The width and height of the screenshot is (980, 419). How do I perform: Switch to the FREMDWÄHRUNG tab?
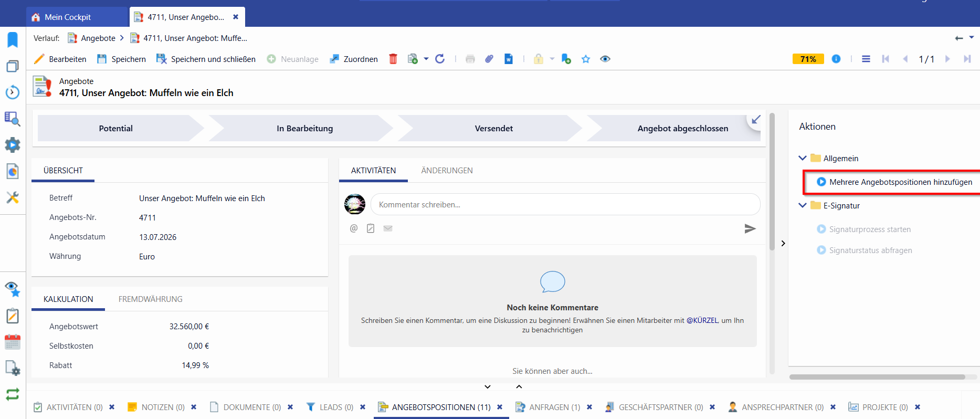pyautogui.click(x=151, y=299)
